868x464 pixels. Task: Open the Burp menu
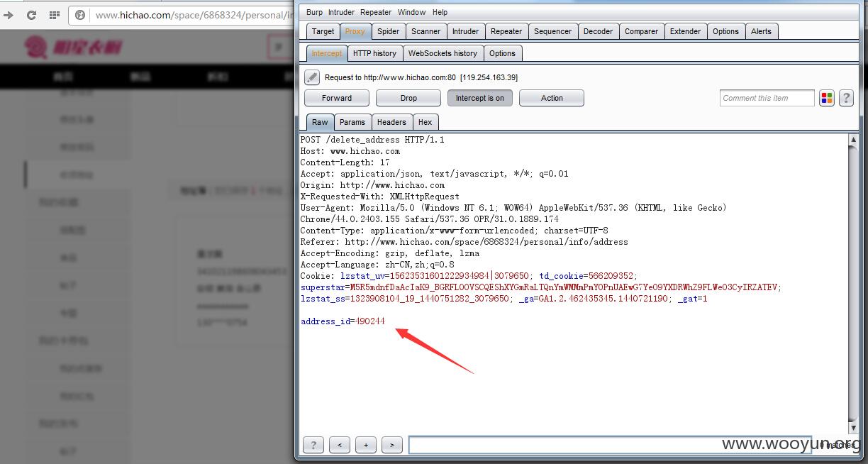click(x=314, y=12)
